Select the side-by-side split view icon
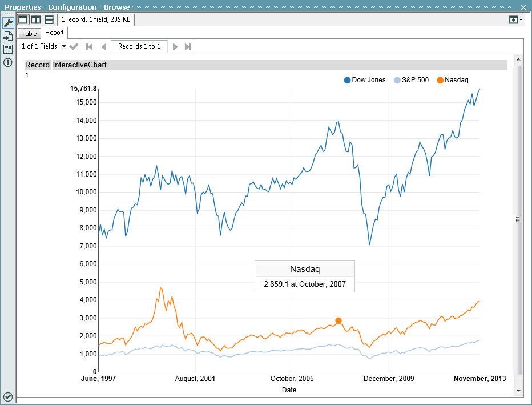The image size is (532, 405). point(36,19)
